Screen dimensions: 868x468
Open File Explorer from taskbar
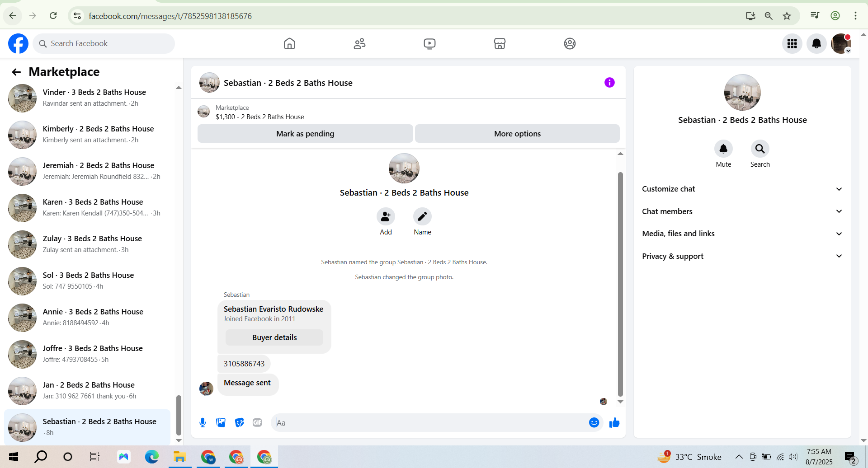click(x=179, y=457)
